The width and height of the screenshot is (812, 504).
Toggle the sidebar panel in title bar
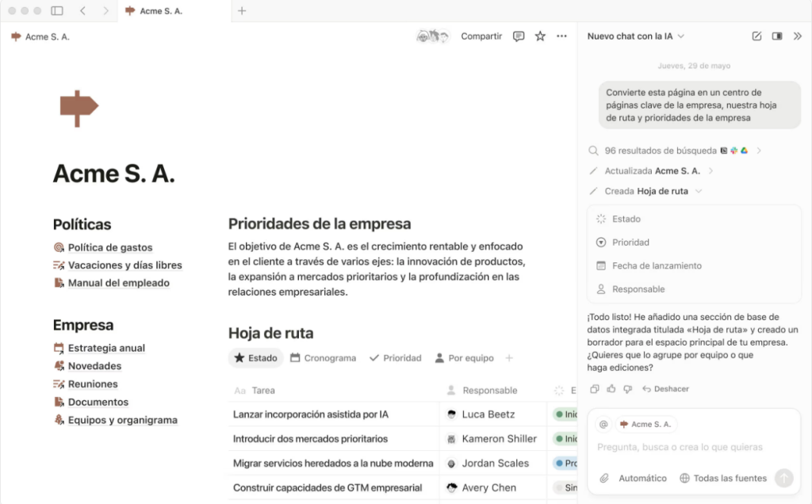tap(57, 11)
